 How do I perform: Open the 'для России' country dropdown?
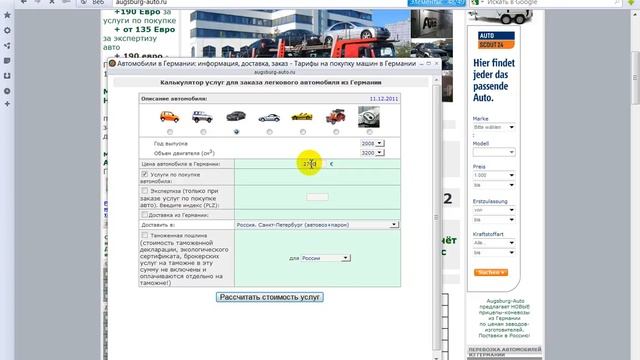point(325,258)
